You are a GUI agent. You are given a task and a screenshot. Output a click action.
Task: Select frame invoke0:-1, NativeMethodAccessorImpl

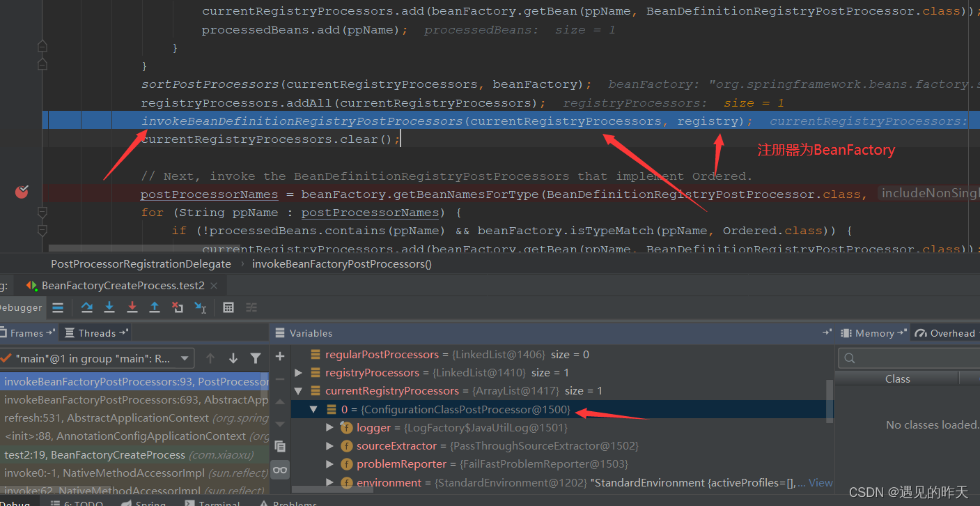pyautogui.click(x=134, y=473)
